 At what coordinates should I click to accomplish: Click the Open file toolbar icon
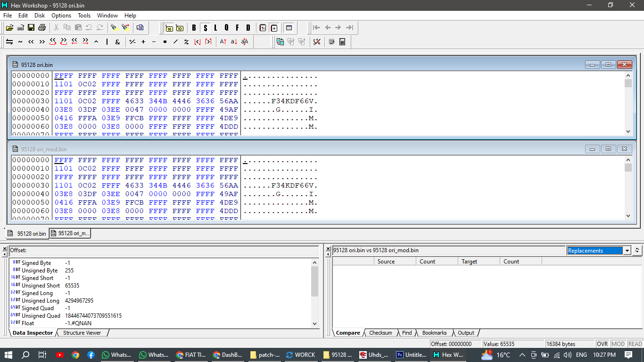pyautogui.click(x=9, y=28)
